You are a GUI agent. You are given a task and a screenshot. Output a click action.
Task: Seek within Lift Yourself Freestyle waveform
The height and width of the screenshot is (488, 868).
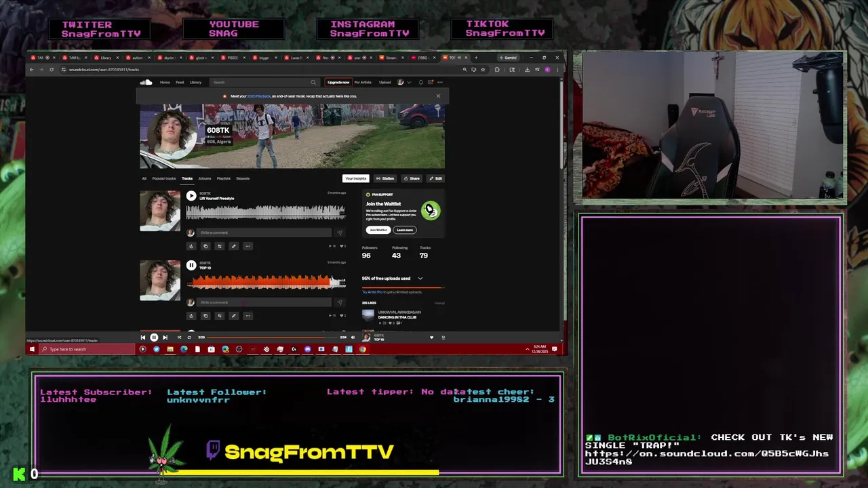click(x=266, y=213)
